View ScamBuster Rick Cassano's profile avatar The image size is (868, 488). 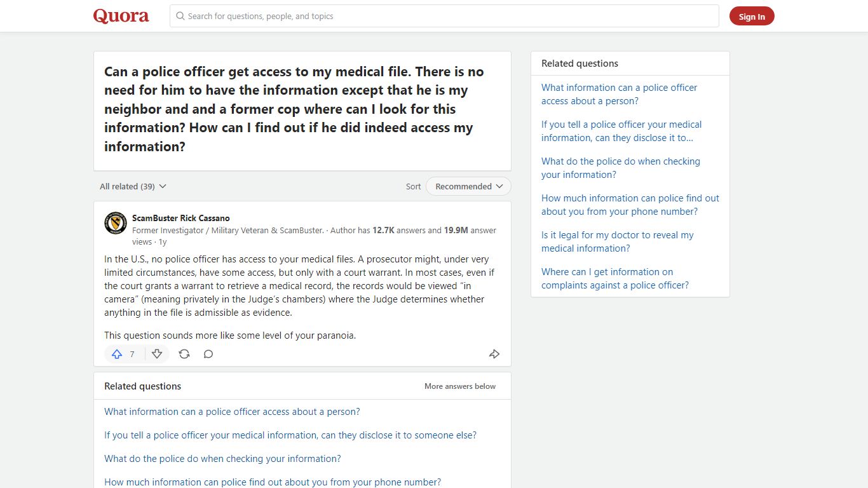[x=116, y=223]
